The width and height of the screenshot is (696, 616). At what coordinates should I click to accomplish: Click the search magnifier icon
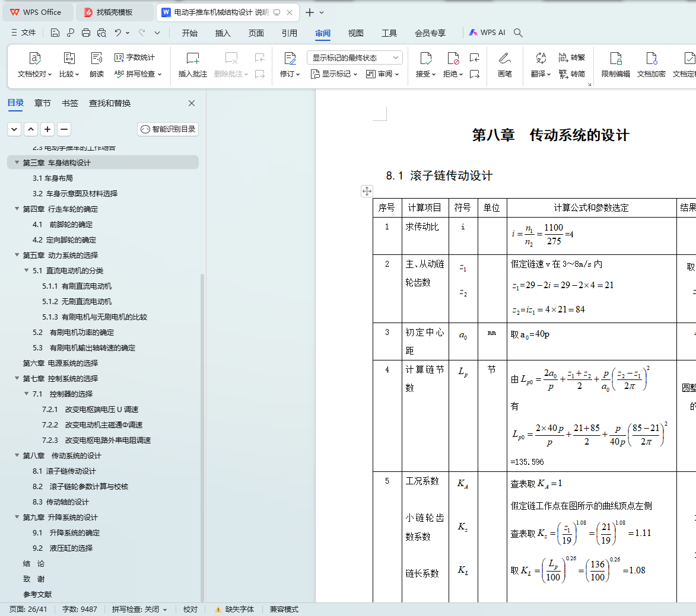click(518, 33)
